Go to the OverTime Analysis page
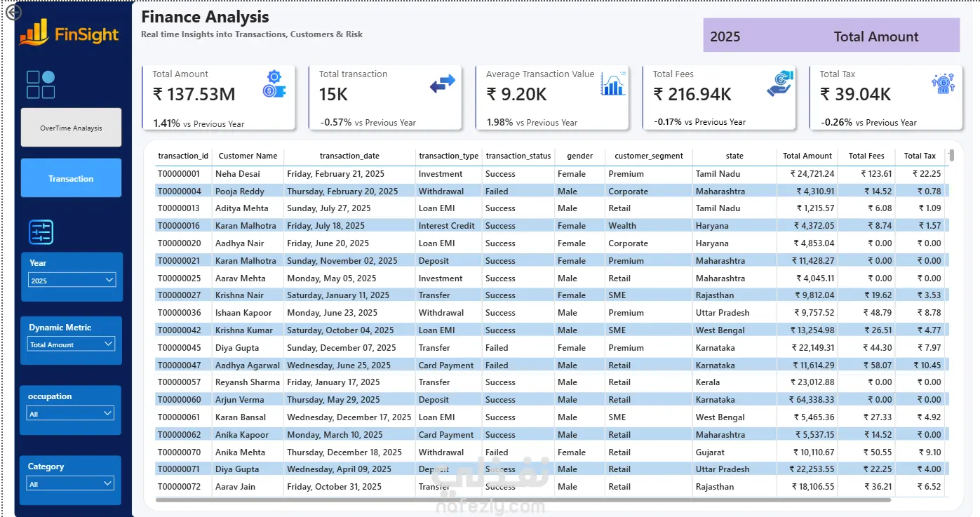Viewport: 980px width, 517px height. (71, 128)
